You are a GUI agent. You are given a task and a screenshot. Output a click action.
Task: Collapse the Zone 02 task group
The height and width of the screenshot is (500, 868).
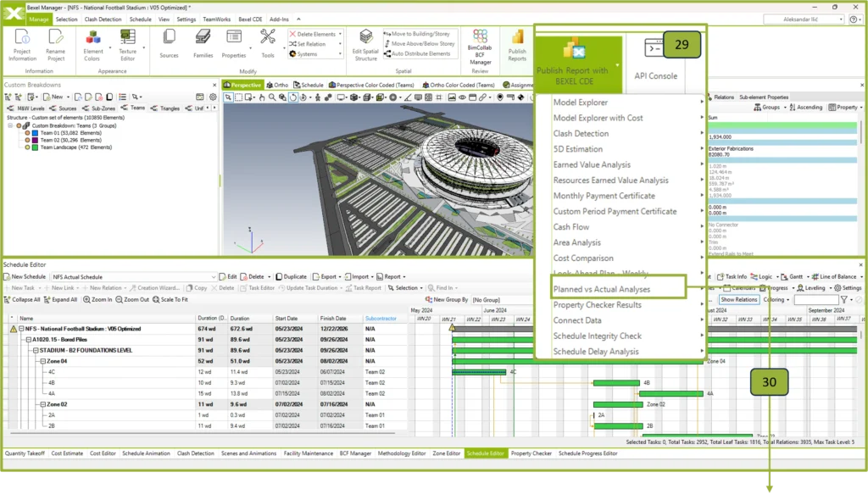point(42,404)
